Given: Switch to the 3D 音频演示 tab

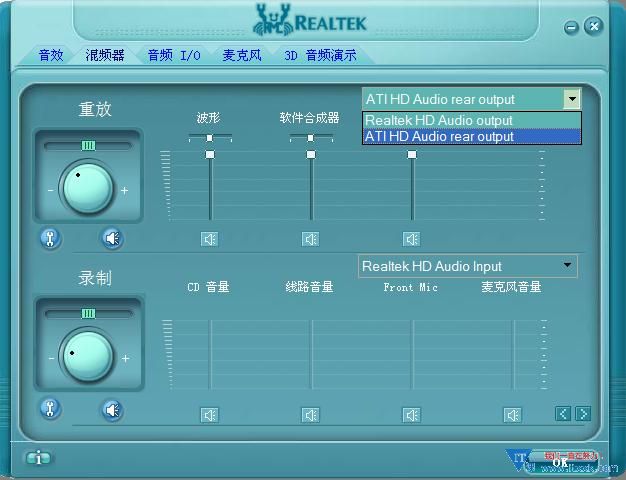Looking at the screenshot, I should [320, 55].
